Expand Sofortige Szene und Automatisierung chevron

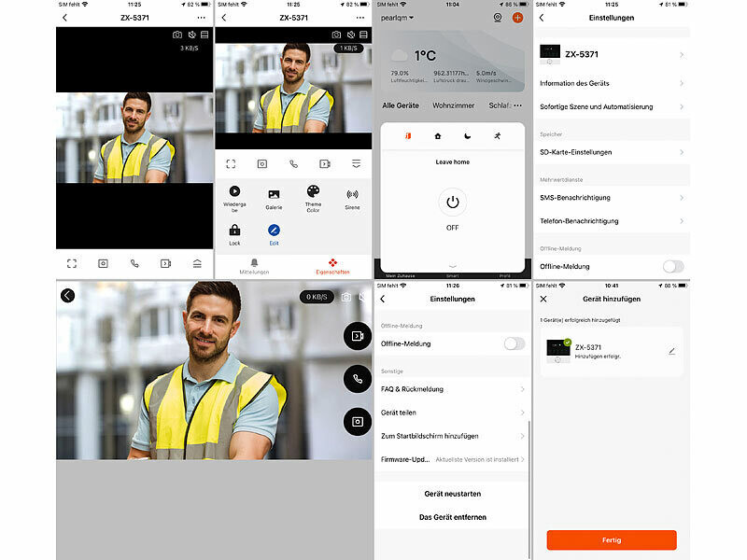pos(682,106)
